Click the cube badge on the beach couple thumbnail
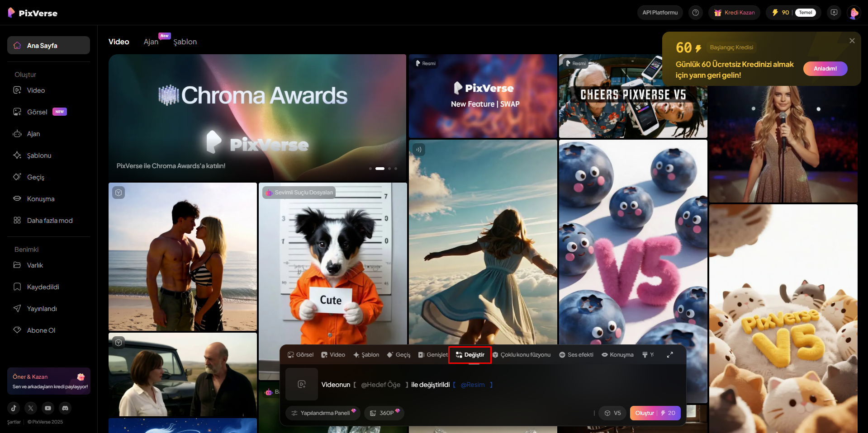Image resolution: width=868 pixels, height=433 pixels. tap(119, 193)
